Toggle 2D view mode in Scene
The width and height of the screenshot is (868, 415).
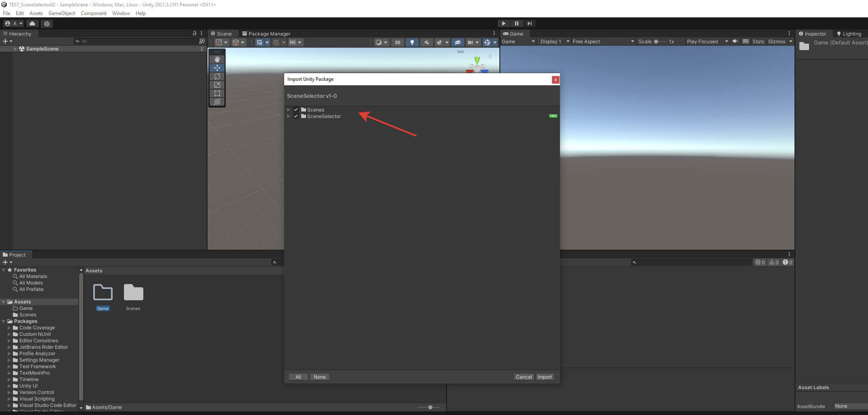pos(398,42)
